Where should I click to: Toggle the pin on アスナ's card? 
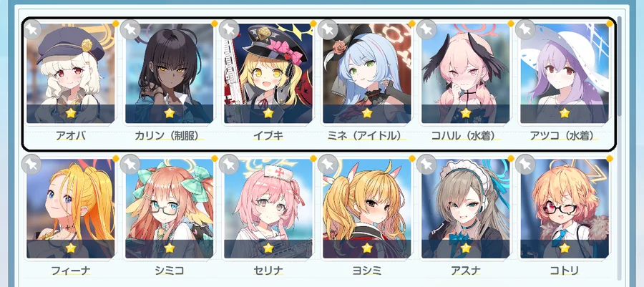coord(426,164)
